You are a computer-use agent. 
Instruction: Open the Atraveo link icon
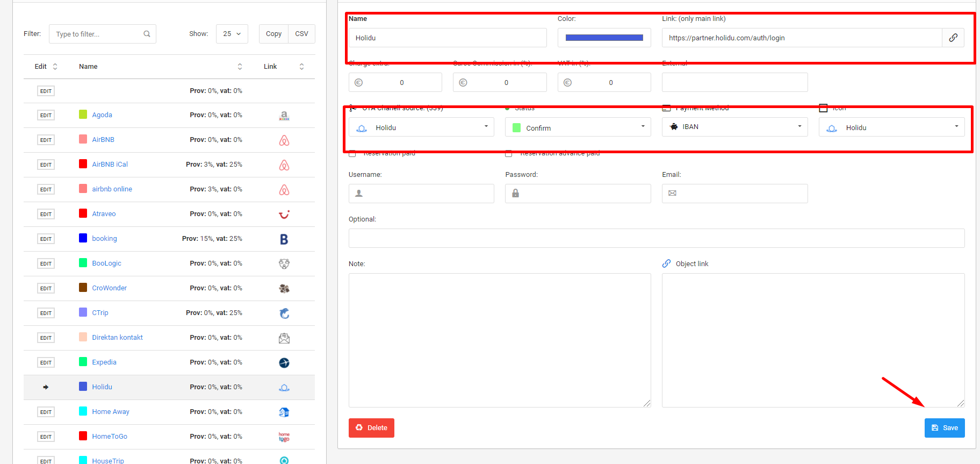(284, 215)
